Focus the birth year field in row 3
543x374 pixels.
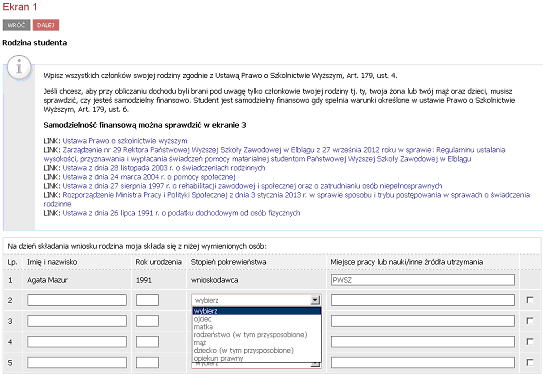click(147, 321)
